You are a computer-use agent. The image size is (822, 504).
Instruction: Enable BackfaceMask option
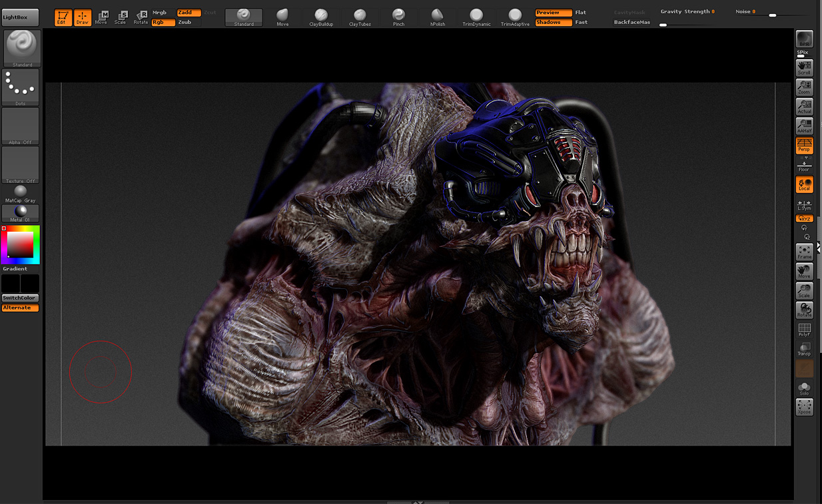[x=632, y=23]
